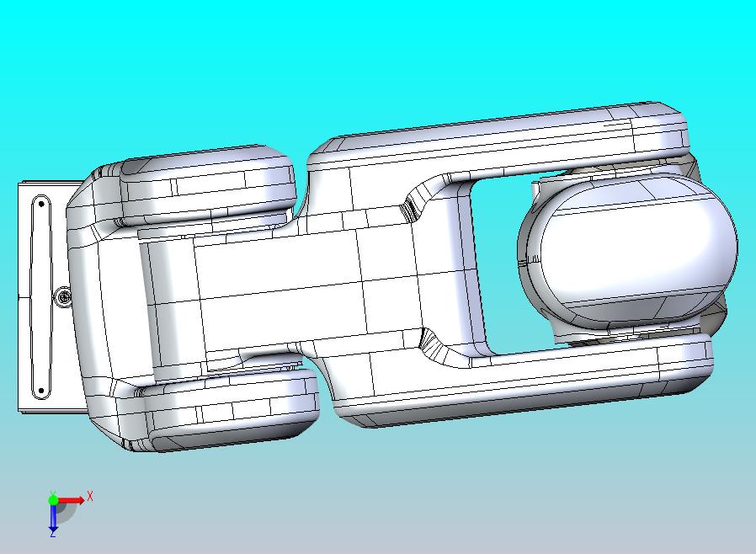Screen dimensions: 756x554
Task: Click the red X axis arrow of the triad
Action: point(71,500)
